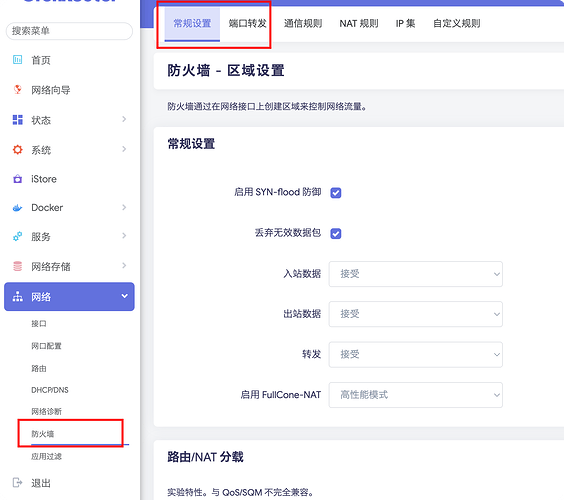This screenshot has width=564, height=500.
Task: Uncheck the 丢弃无效数据包 checkbox
Action: tap(336, 234)
